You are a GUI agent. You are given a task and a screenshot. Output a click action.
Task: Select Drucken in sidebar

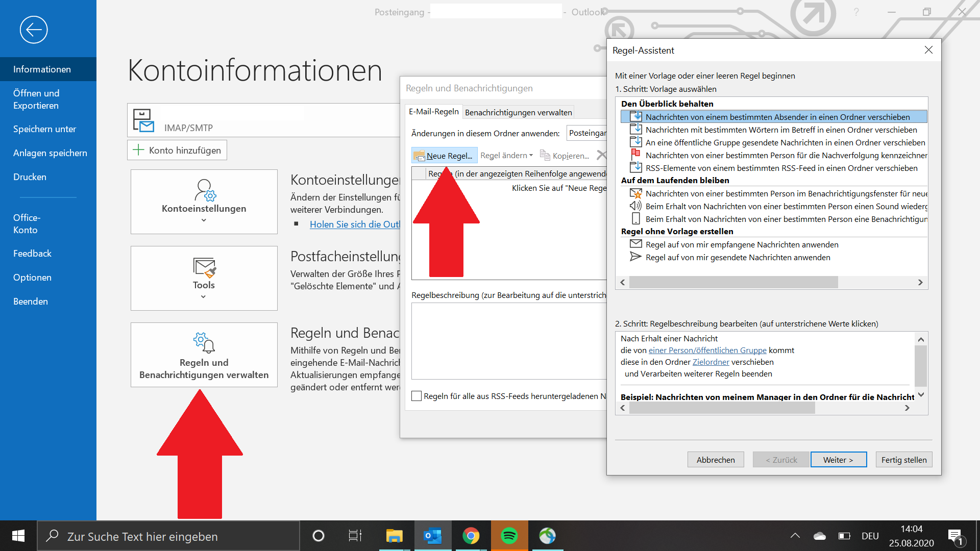[x=48, y=177]
